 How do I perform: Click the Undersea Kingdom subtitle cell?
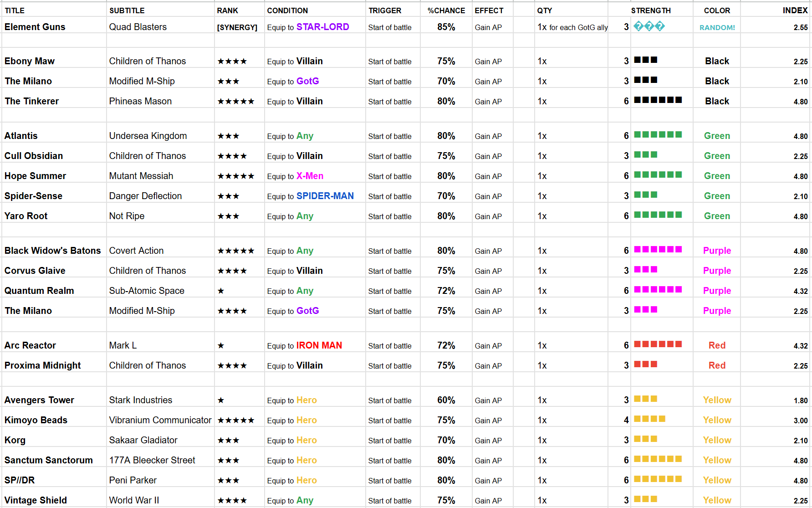(148, 136)
